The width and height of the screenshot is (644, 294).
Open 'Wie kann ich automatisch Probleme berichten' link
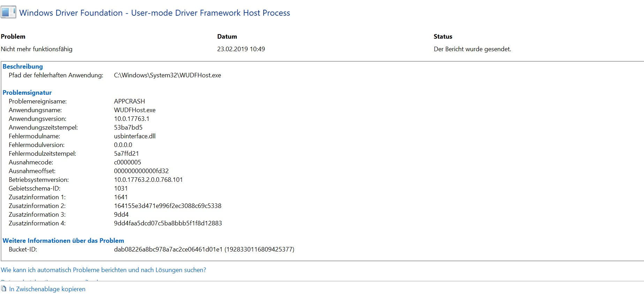click(103, 270)
